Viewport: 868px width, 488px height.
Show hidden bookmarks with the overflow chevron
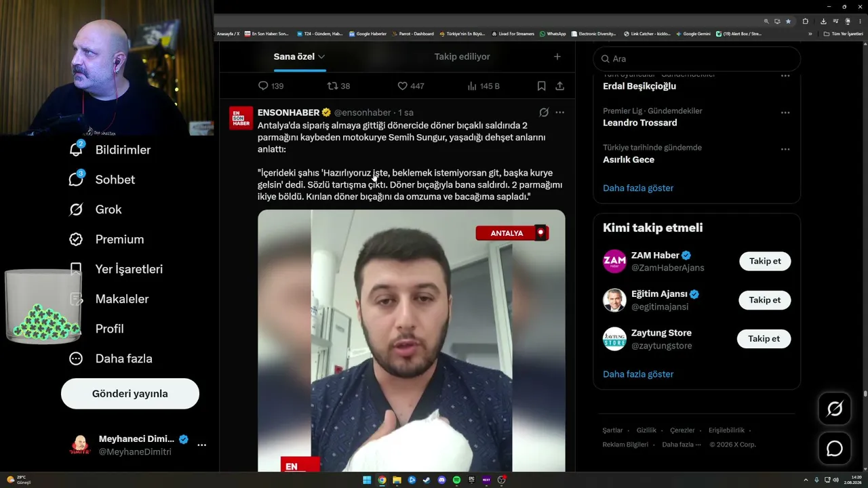point(810,34)
